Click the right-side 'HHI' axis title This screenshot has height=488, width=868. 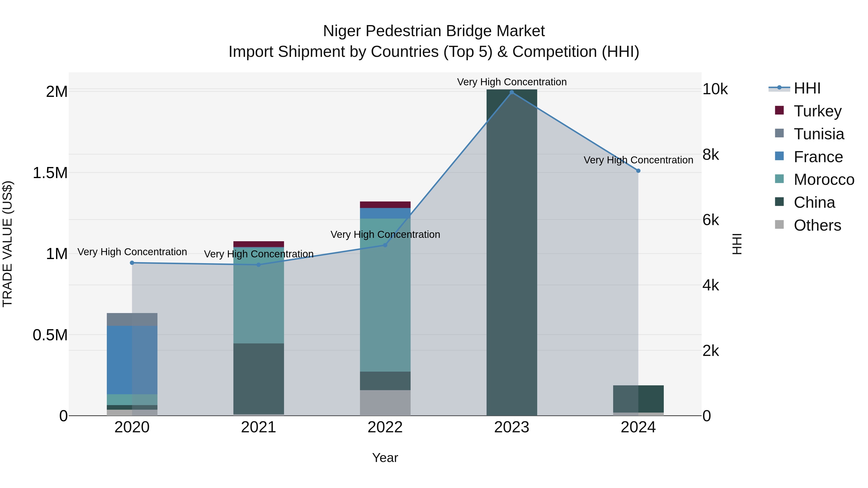point(737,244)
